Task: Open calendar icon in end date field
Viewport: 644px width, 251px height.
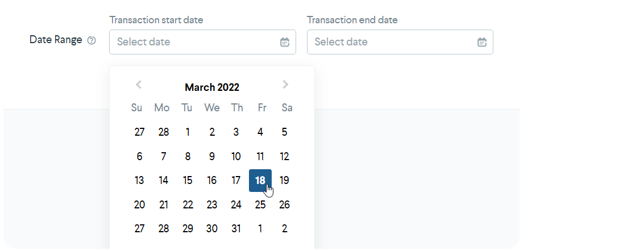Action: tap(482, 42)
